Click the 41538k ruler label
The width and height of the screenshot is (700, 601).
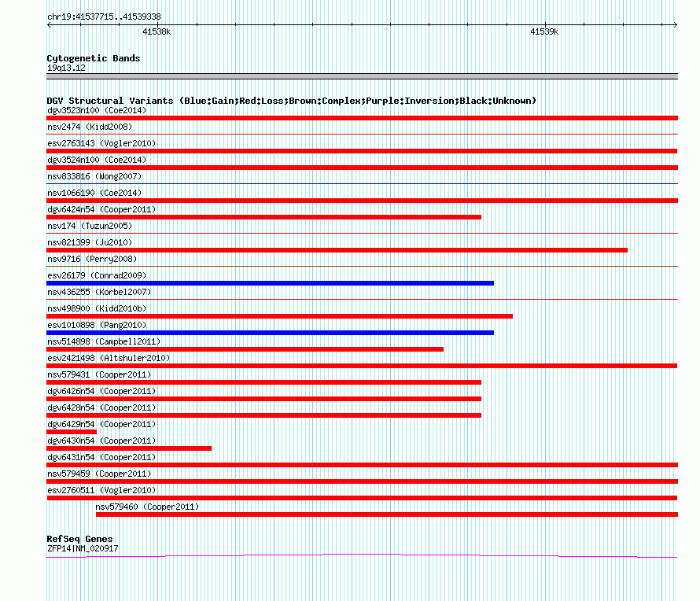(157, 31)
